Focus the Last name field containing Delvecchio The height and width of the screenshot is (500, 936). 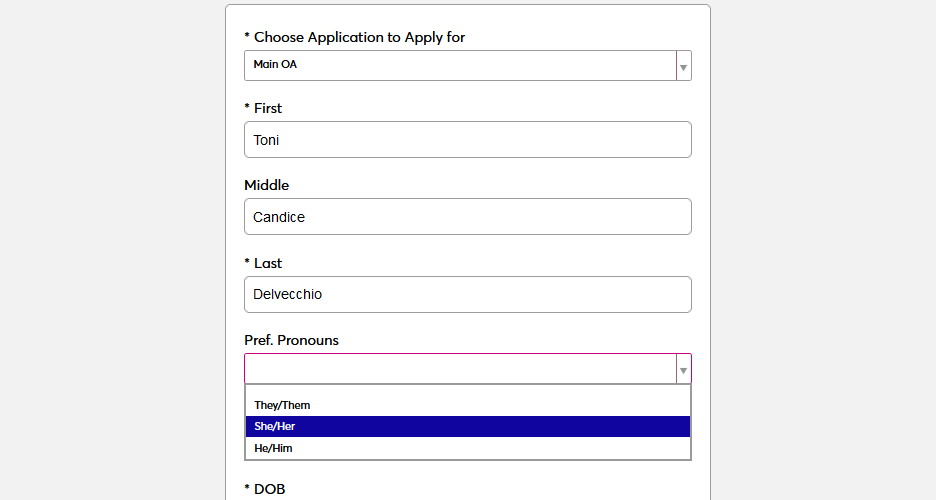point(467,294)
